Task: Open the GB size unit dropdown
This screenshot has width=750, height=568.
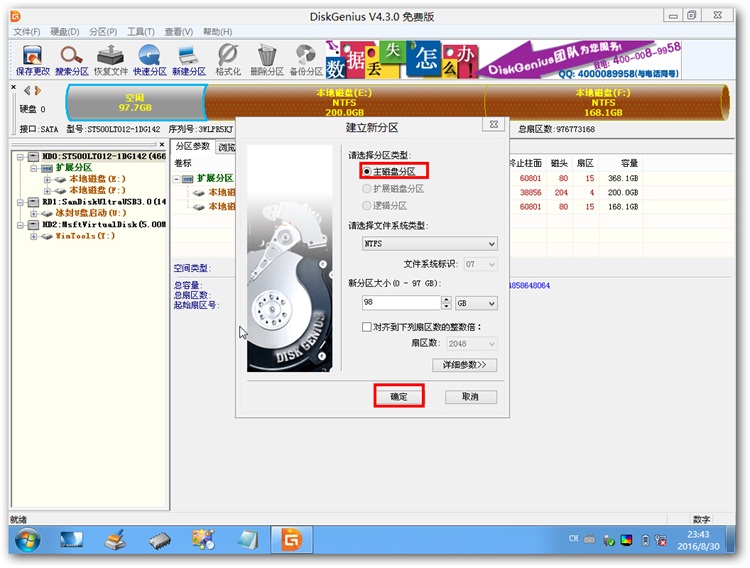Action: click(x=476, y=303)
